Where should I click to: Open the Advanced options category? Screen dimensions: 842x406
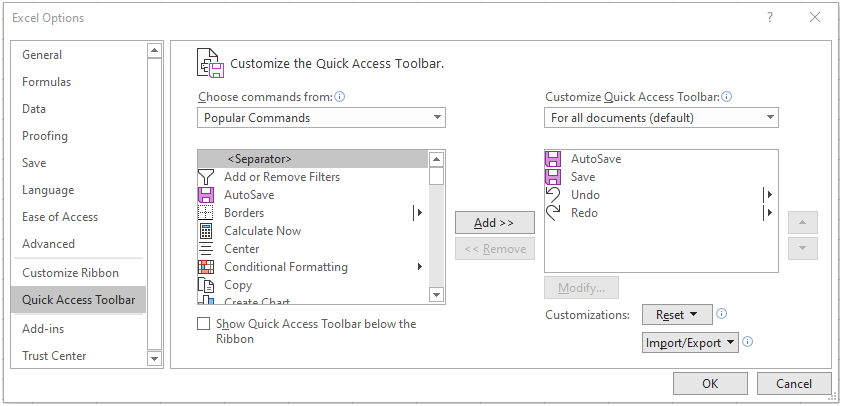click(48, 244)
